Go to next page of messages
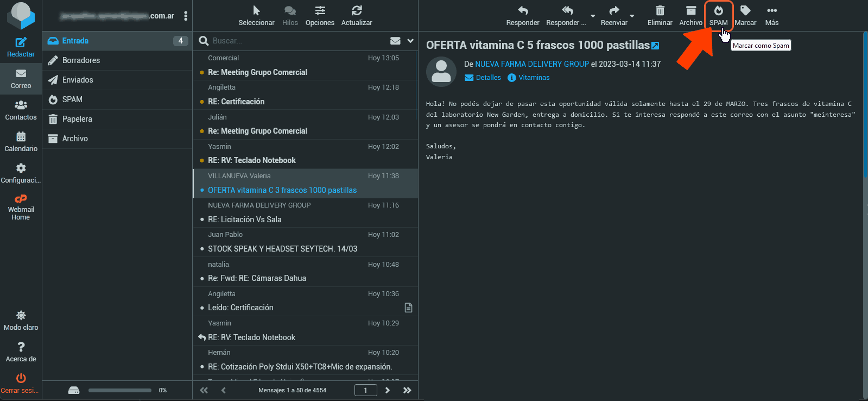This screenshot has height=401, width=868. tap(387, 390)
